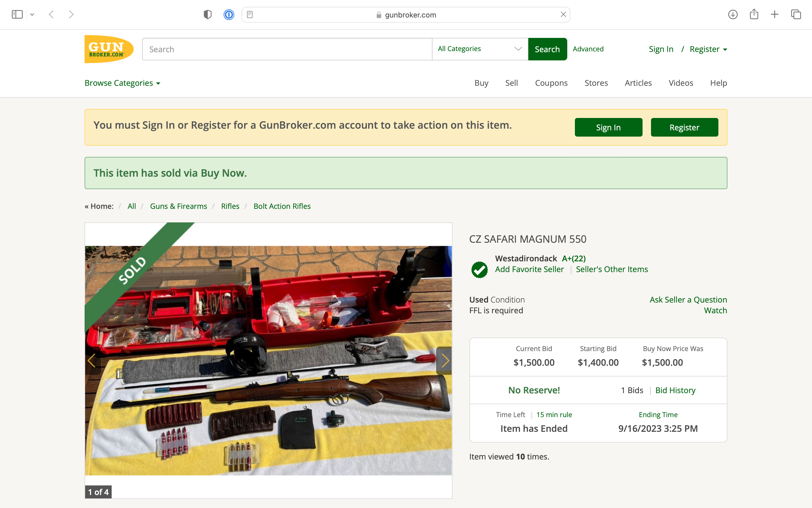This screenshot has height=508, width=812.
Task: Open a new tab with plus icon
Action: [x=775, y=14]
